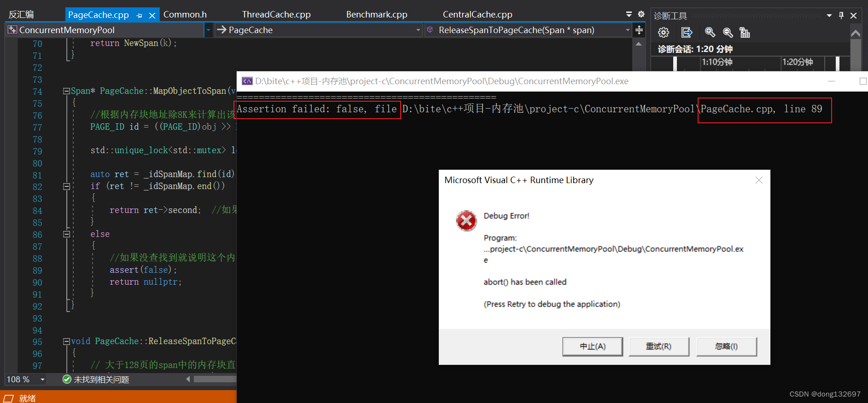Open the 108 % zoom level dropdown
Viewport: 868px width, 403px height.
(x=42, y=380)
